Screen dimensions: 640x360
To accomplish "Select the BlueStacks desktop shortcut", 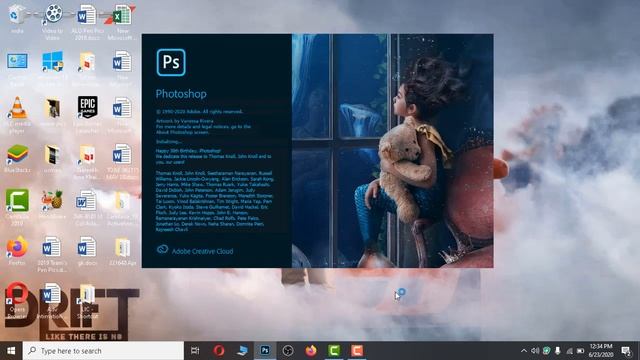I will point(17,158).
